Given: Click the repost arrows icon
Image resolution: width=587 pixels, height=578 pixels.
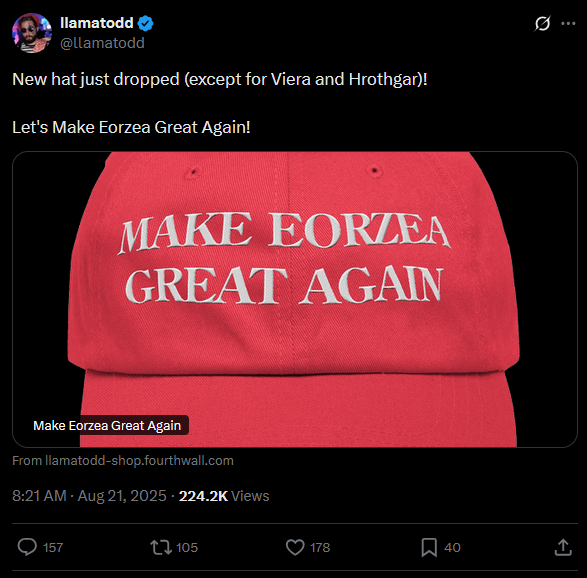Looking at the screenshot, I should pos(161,547).
